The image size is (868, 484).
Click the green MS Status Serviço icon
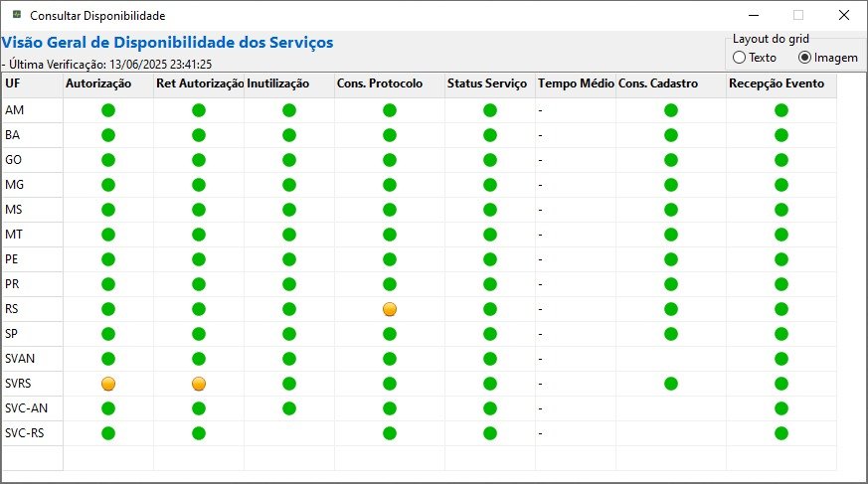click(490, 210)
